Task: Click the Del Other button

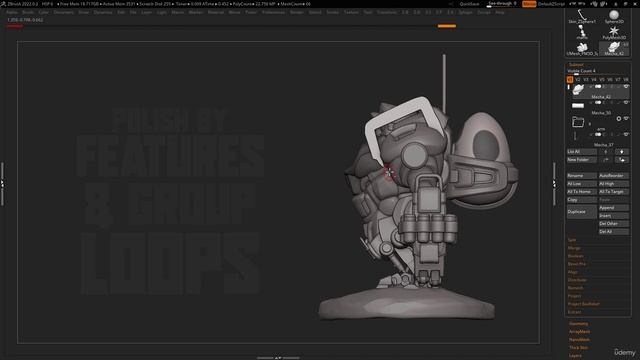Action: (x=613, y=224)
